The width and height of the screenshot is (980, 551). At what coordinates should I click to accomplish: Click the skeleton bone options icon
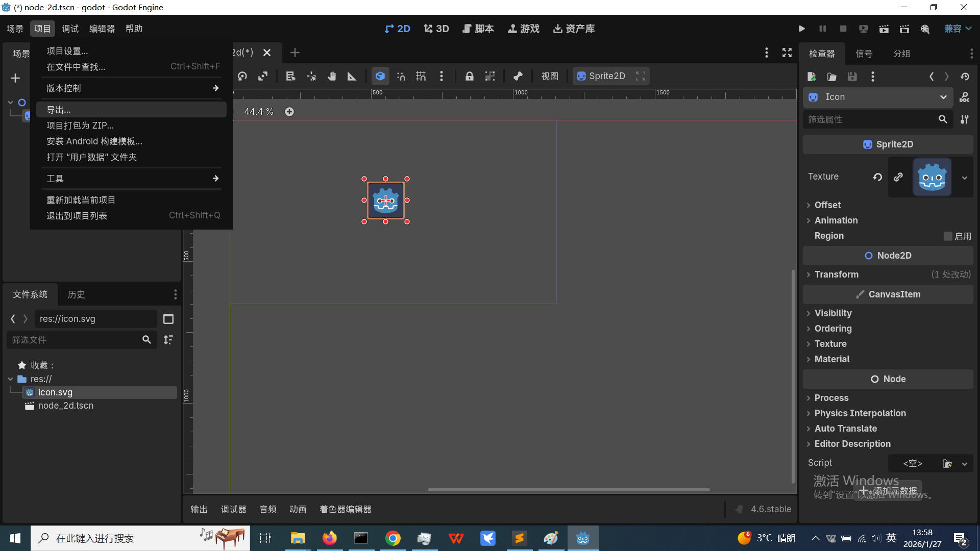518,76
